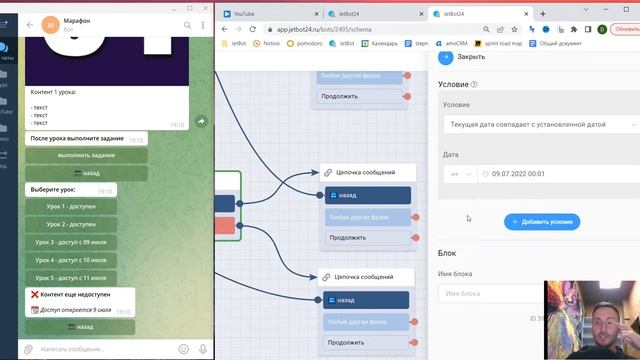Navigate forward in the browser
The image size is (640, 360).
tap(238, 29)
